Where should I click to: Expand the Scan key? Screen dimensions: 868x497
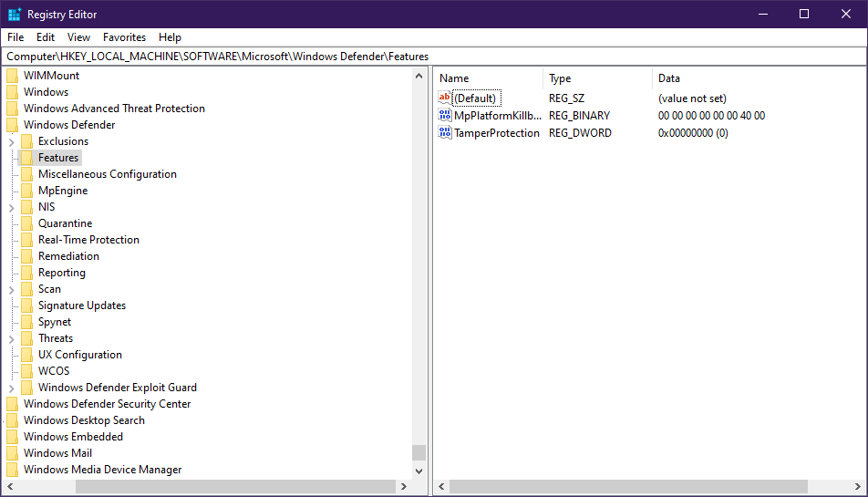pos(12,289)
